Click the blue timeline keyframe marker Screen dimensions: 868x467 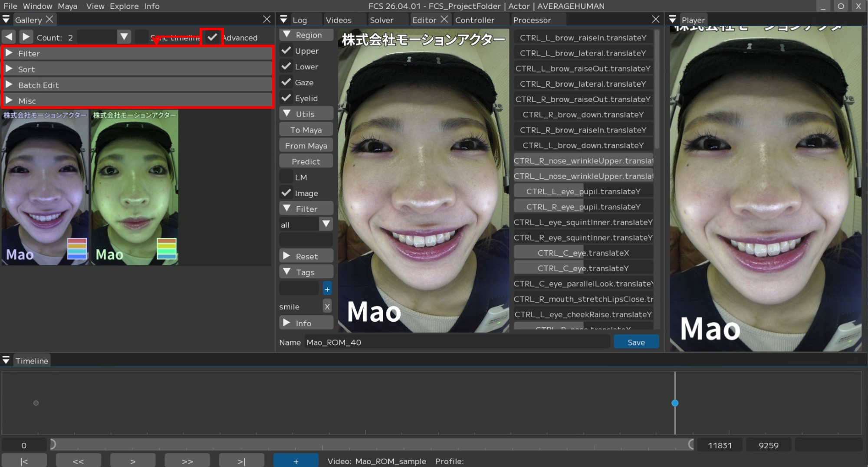click(675, 403)
